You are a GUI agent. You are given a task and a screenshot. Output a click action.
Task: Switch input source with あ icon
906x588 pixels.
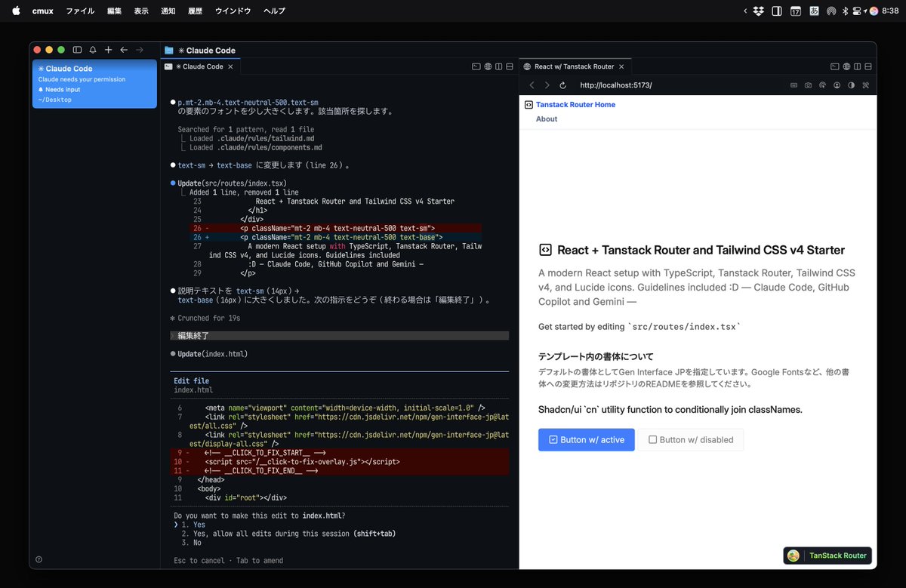(814, 11)
